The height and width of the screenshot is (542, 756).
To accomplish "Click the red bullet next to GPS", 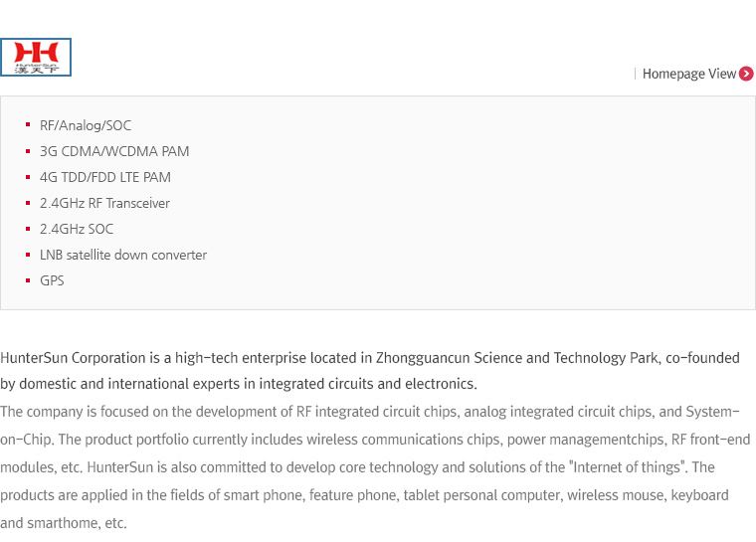I will click(x=28, y=280).
